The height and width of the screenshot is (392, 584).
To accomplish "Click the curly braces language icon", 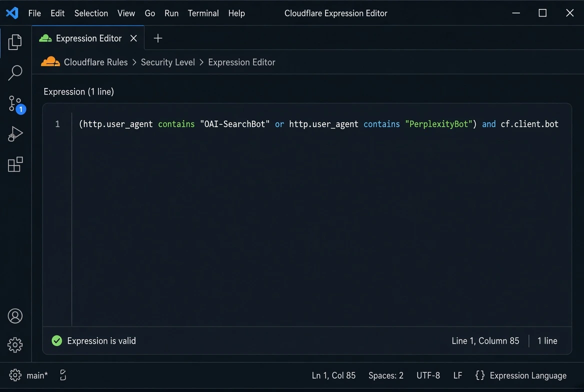I will 480,375.
